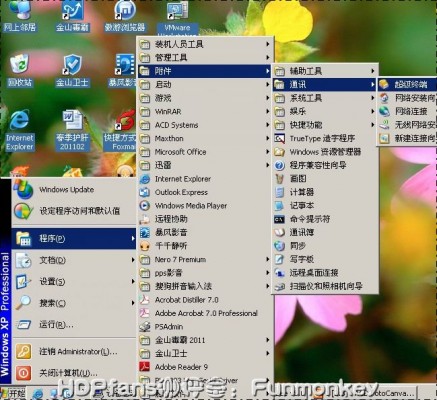Launch 命令提示符 command prompt icon
The width and height of the screenshot is (437, 400).
(x=279, y=219)
